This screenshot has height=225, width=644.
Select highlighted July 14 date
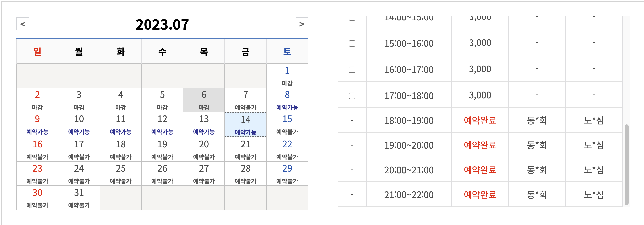tap(246, 124)
